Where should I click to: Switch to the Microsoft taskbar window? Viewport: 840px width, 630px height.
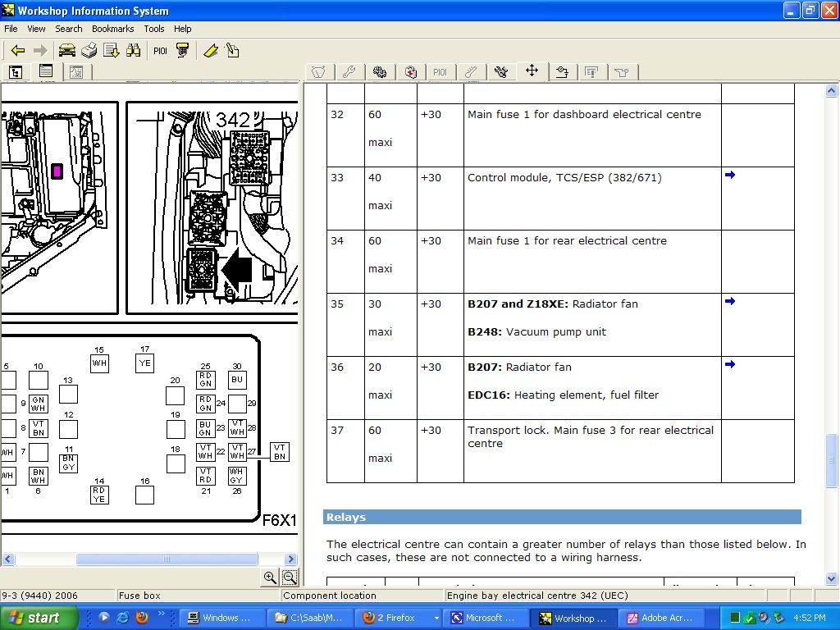tap(485, 618)
